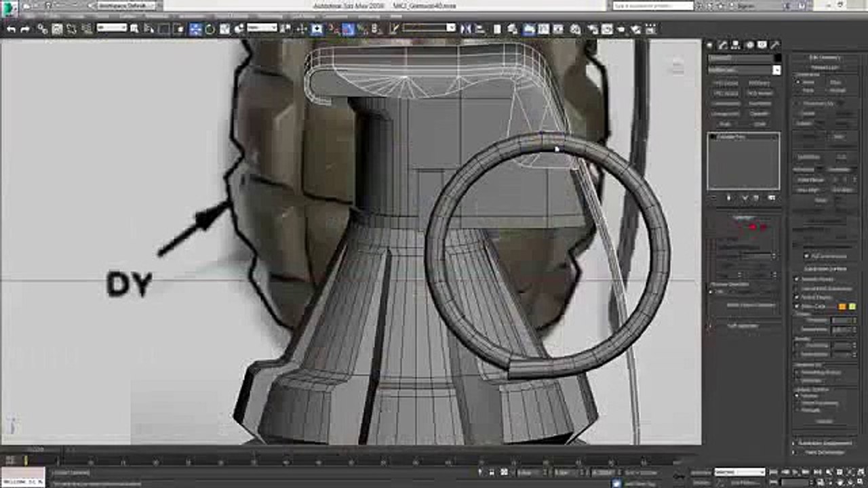Image resolution: width=868 pixels, height=488 pixels.
Task: Expand the Subdivision Displacement rollout
Action: click(x=824, y=443)
